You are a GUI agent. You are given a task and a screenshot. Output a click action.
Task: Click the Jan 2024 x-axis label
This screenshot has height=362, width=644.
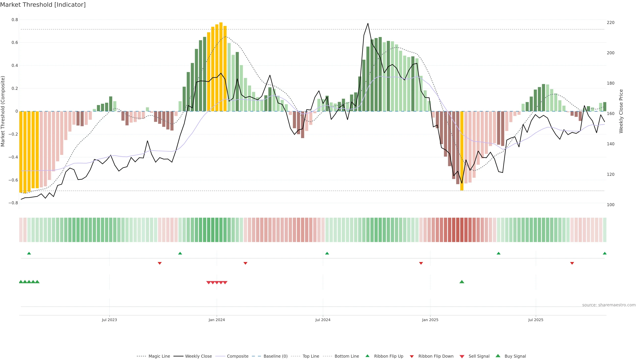(217, 320)
